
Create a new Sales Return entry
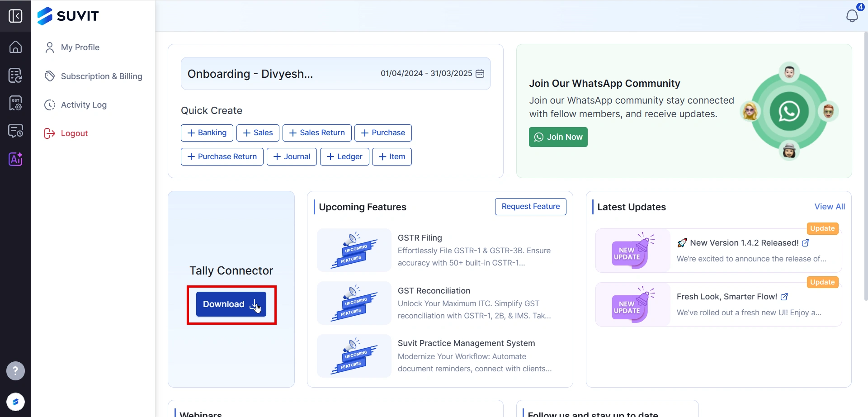pyautogui.click(x=317, y=133)
